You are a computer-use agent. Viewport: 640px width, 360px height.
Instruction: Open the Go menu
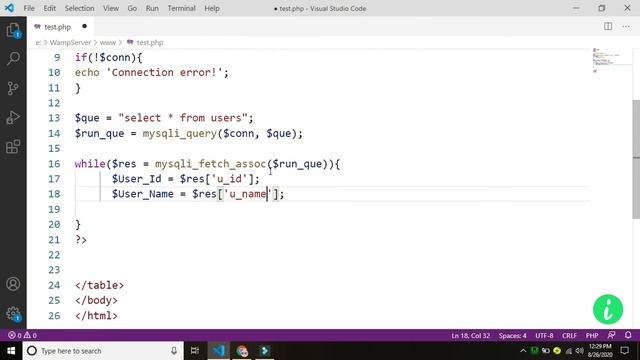click(132, 8)
